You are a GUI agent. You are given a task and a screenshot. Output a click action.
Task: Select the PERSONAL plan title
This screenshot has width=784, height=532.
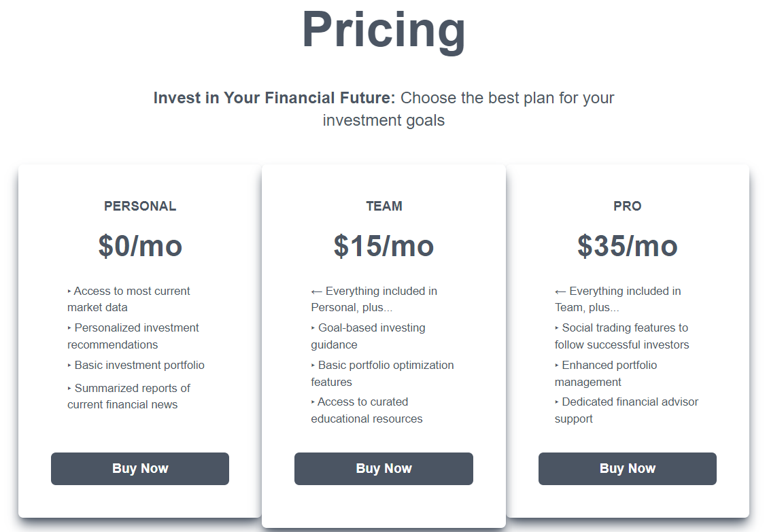click(140, 207)
